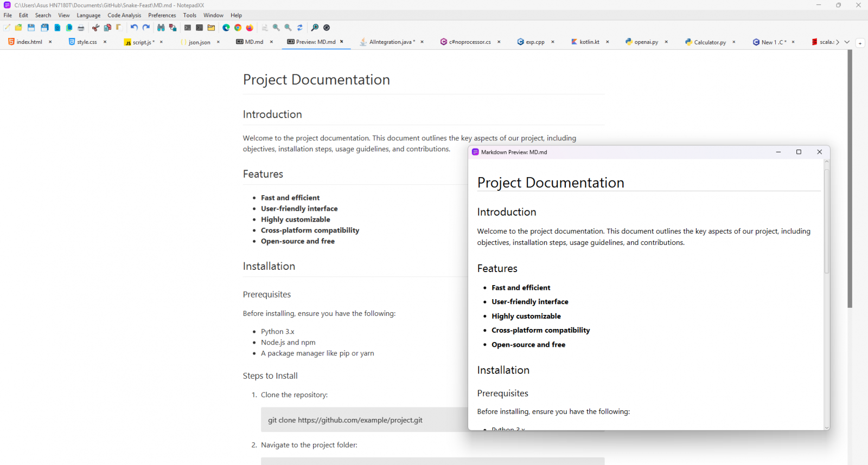Image resolution: width=868 pixels, height=465 pixels.
Task: Launch in Microsoft Edge browser icon
Action: pyautogui.click(x=226, y=28)
